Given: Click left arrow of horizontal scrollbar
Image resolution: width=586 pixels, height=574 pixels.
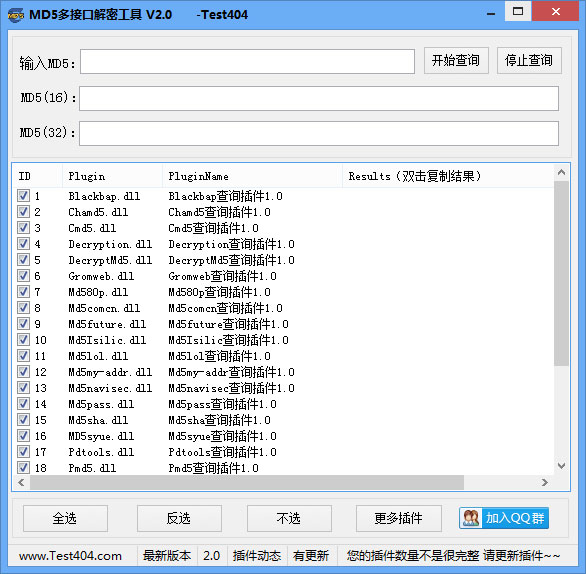Looking at the screenshot, I should pos(21,482).
